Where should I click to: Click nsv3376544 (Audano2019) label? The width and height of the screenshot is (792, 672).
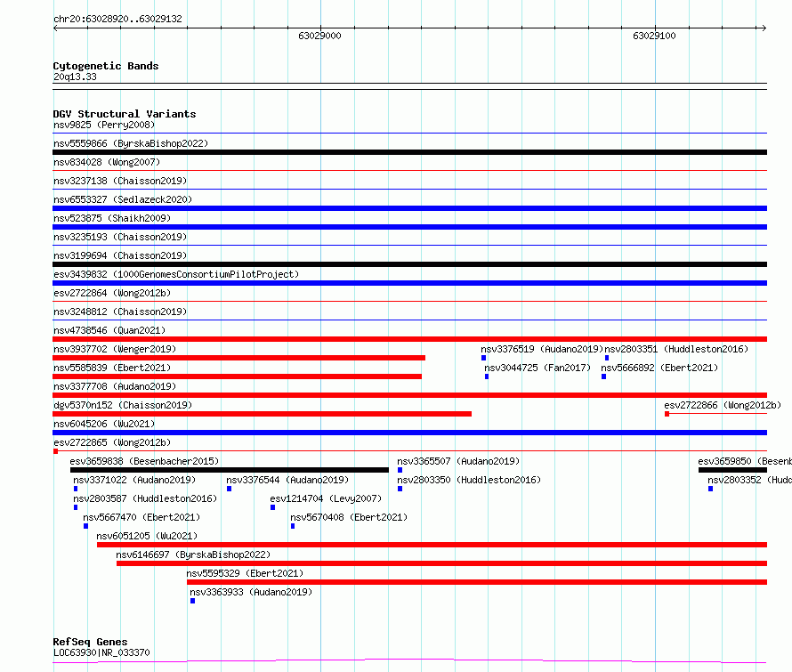(287, 480)
